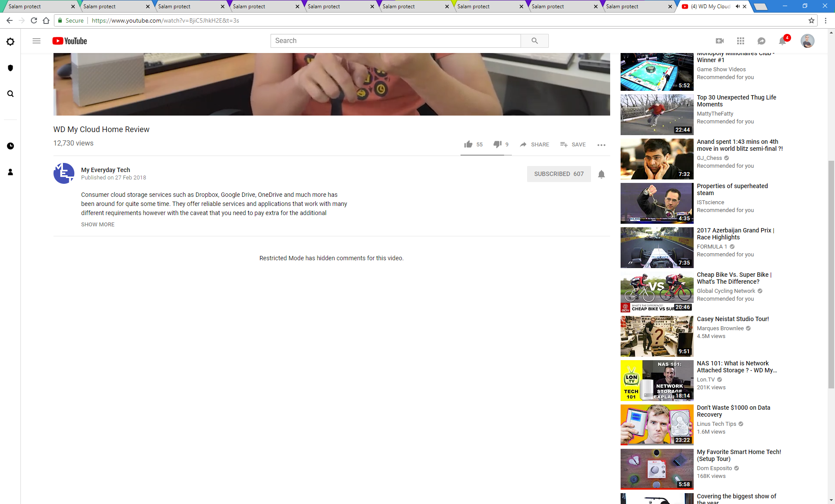Open NAS 101 Network Attached Storage thumbnail
This screenshot has width=835, height=504.
click(657, 381)
